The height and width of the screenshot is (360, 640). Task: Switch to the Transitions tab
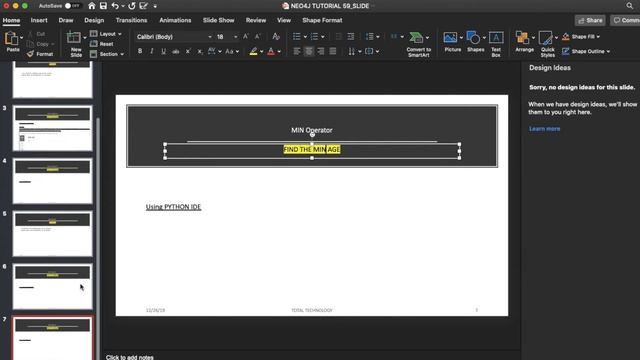131,20
